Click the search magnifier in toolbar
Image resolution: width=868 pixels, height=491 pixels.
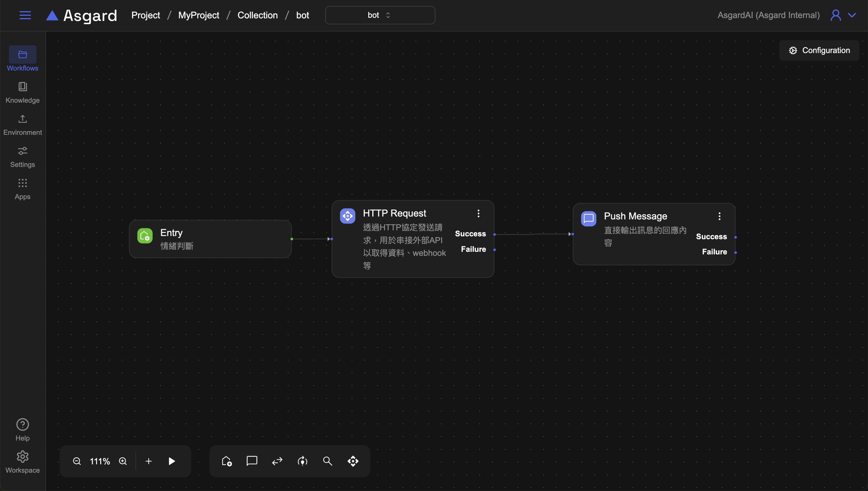tap(327, 461)
